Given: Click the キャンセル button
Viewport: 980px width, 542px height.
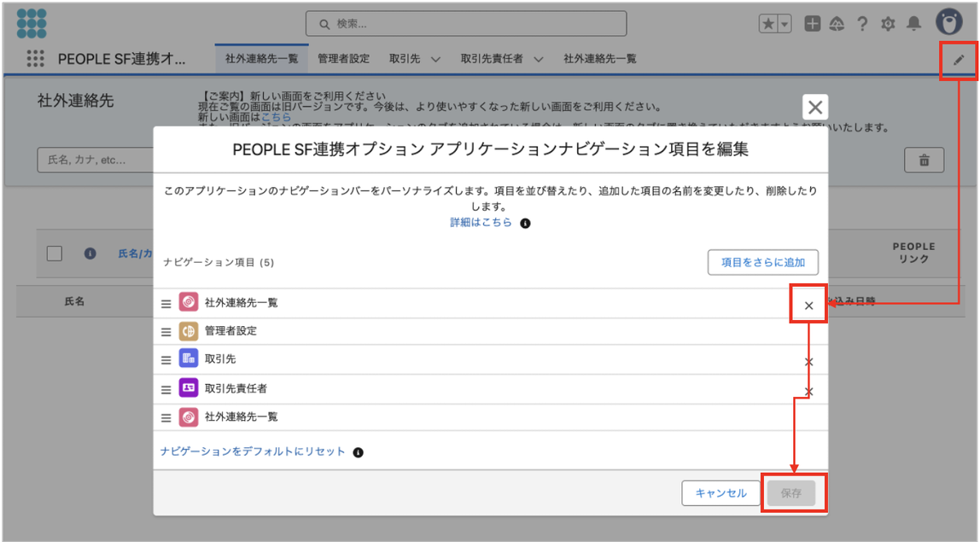Looking at the screenshot, I should [720, 493].
